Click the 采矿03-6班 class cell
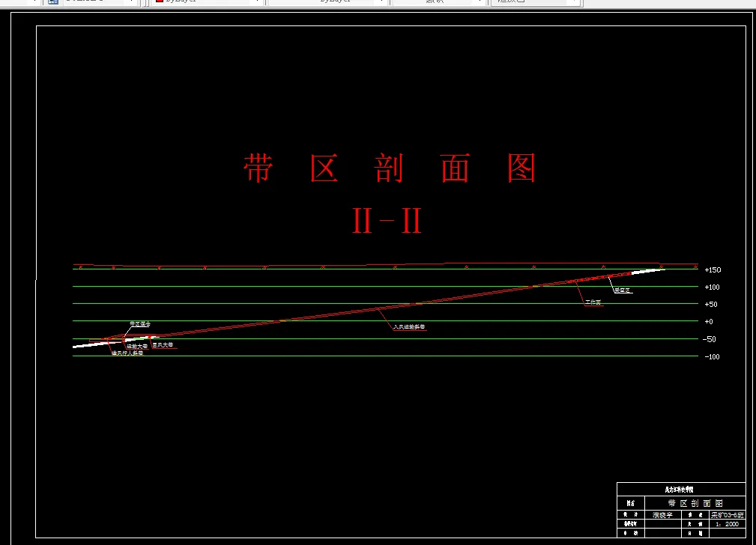The image size is (756, 545). pos(728,515)
